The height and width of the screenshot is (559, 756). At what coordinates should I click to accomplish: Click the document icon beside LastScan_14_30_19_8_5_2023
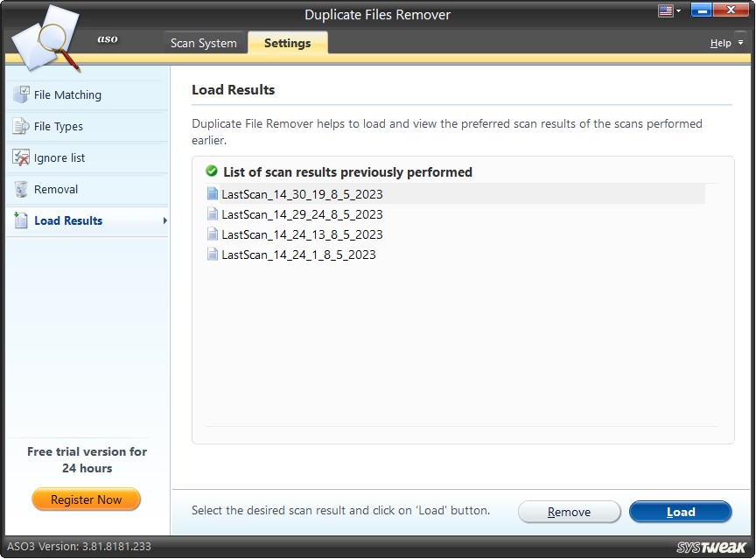click(x=212, y=193)
